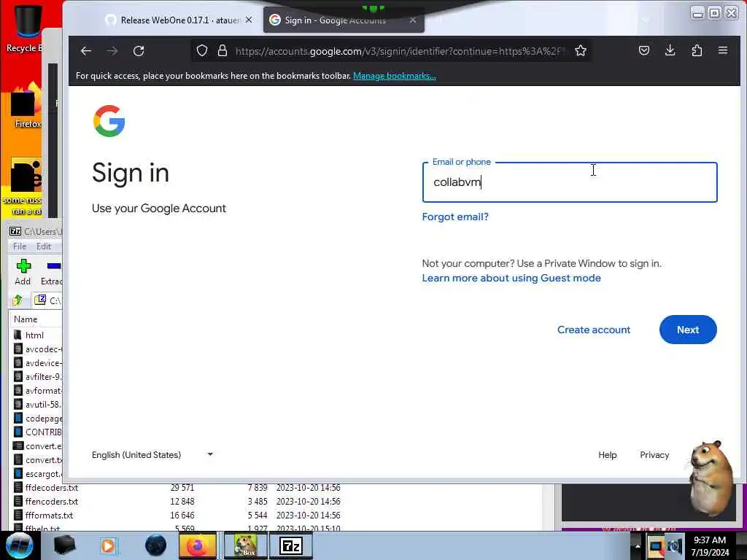This screenshot has width=747, height=560.
Task: Open the extensions puzzle-piece icon
Action: [x=697, y=50]
